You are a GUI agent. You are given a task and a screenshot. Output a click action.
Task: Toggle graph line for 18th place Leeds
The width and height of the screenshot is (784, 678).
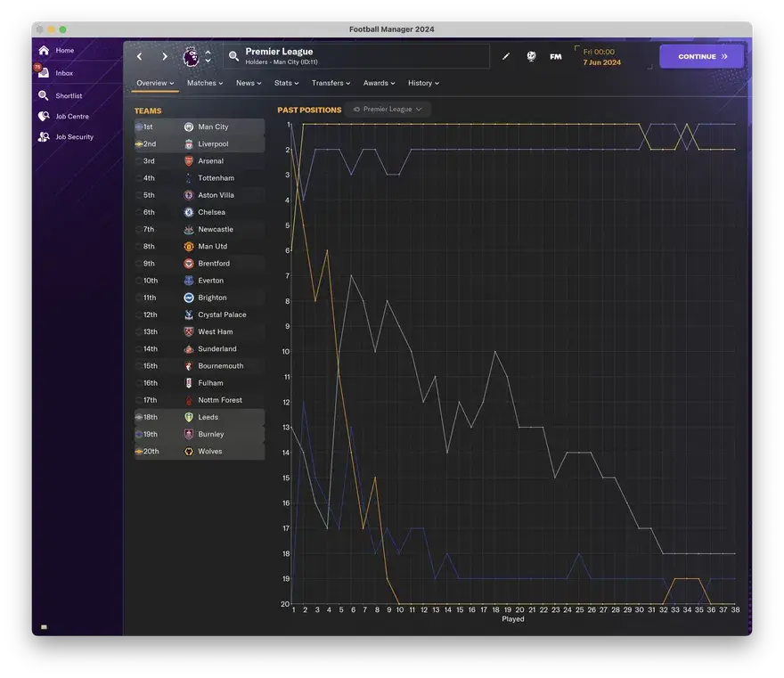[138, 417]
